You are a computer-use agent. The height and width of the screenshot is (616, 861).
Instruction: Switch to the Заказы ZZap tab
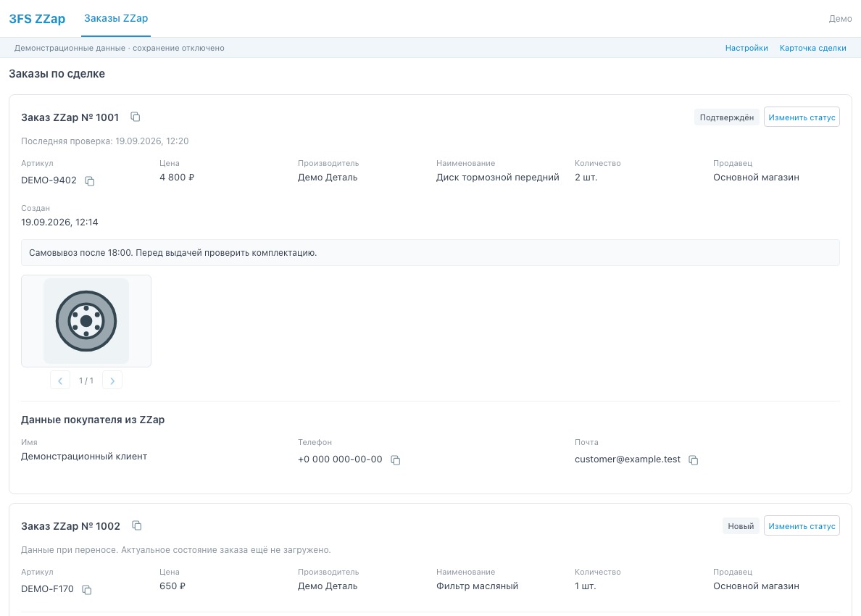coord(116,18)
